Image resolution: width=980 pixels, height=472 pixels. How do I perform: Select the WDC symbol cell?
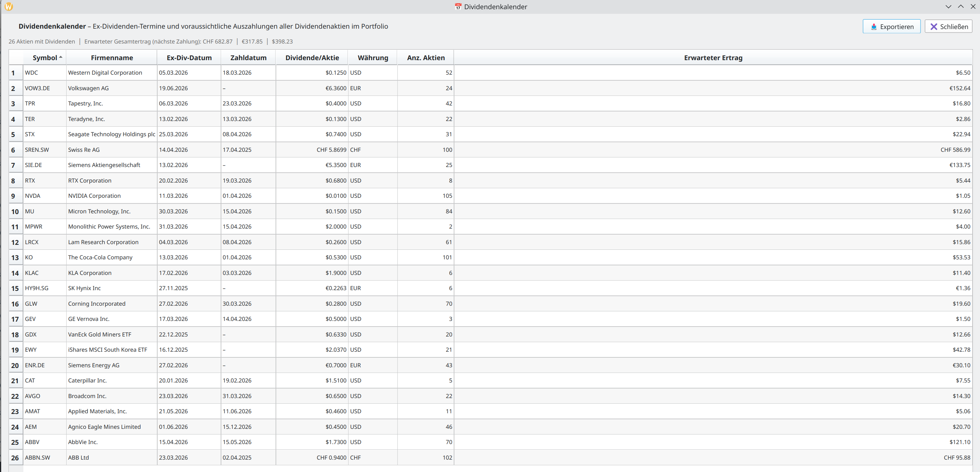click(x=45, y=73)
